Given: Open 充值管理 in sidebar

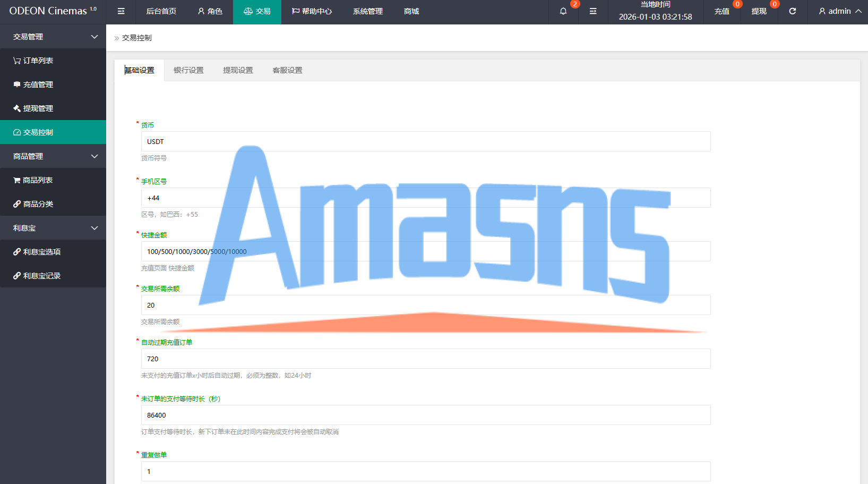Looking at the screenshot, I should [x=53, y=84].
